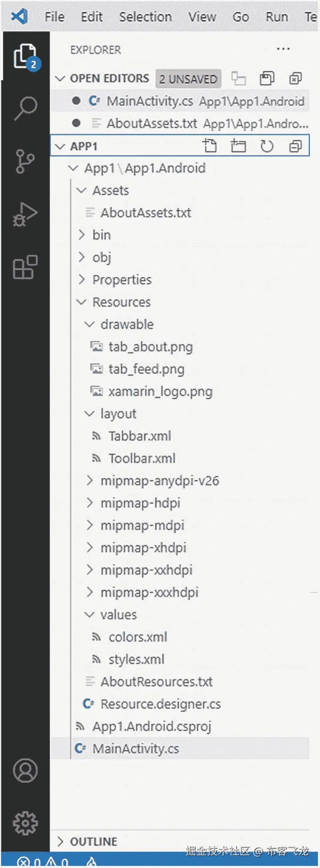Image resolution: width=320 pixels, height=868 pixels.
Task: Click the New File icon in APP1 header
Action: coord(210,145)
